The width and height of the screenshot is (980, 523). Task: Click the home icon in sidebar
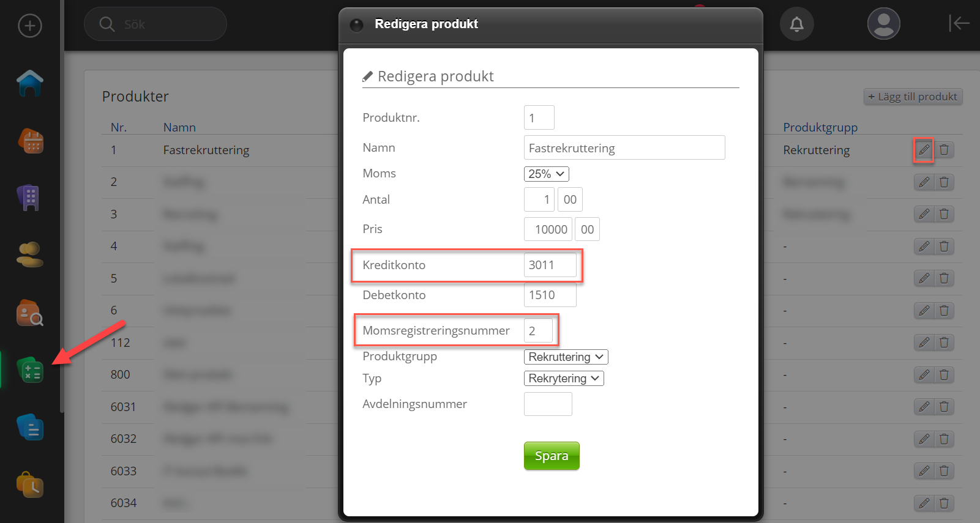click(x=30, y=83)
